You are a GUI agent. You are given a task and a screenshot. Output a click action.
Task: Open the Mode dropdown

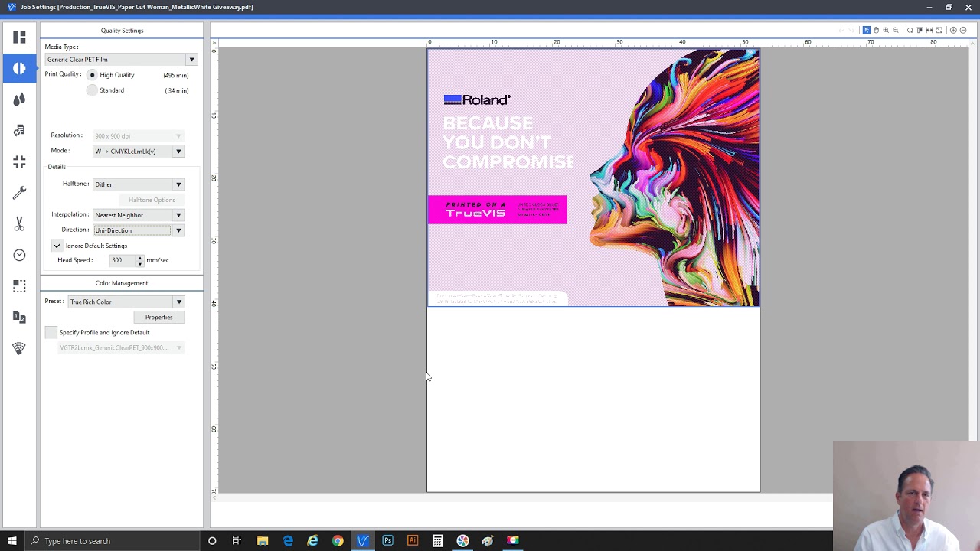coord(138,152)
